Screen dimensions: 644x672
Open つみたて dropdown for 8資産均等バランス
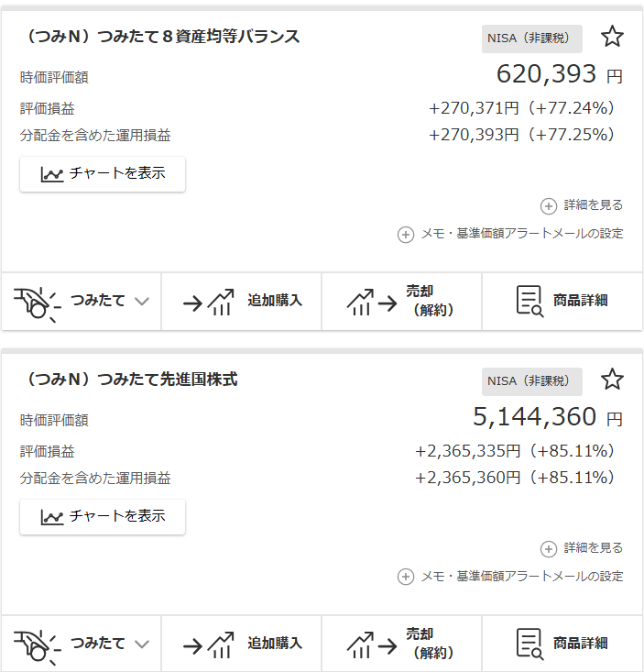coord(141,301)
